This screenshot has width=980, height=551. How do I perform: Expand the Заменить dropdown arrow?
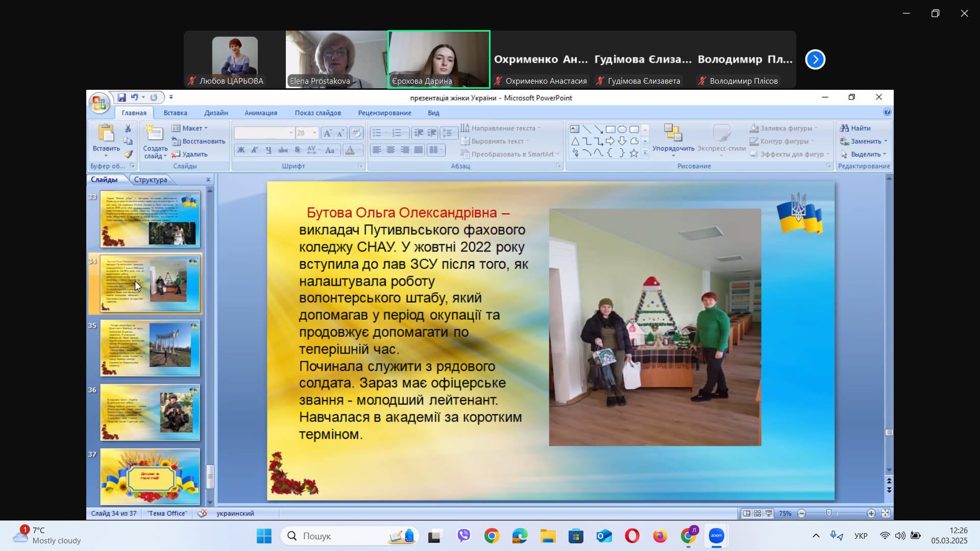click(x=886, y=141)
